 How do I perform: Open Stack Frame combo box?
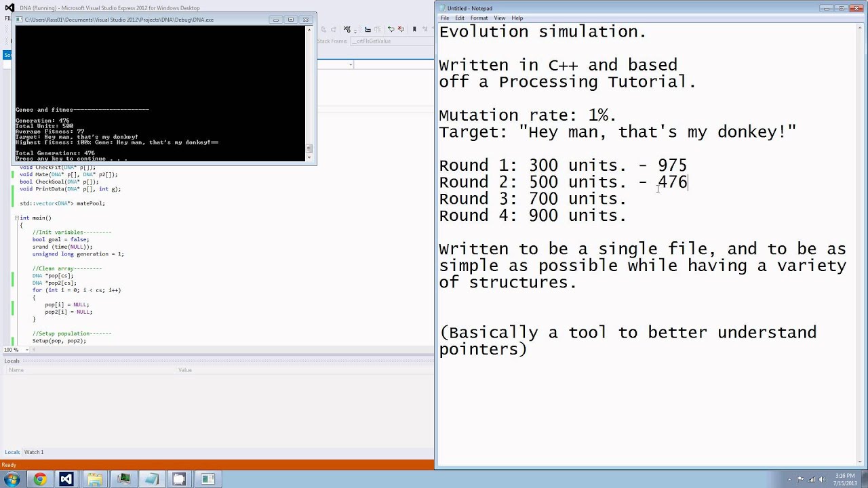(393, 41)
